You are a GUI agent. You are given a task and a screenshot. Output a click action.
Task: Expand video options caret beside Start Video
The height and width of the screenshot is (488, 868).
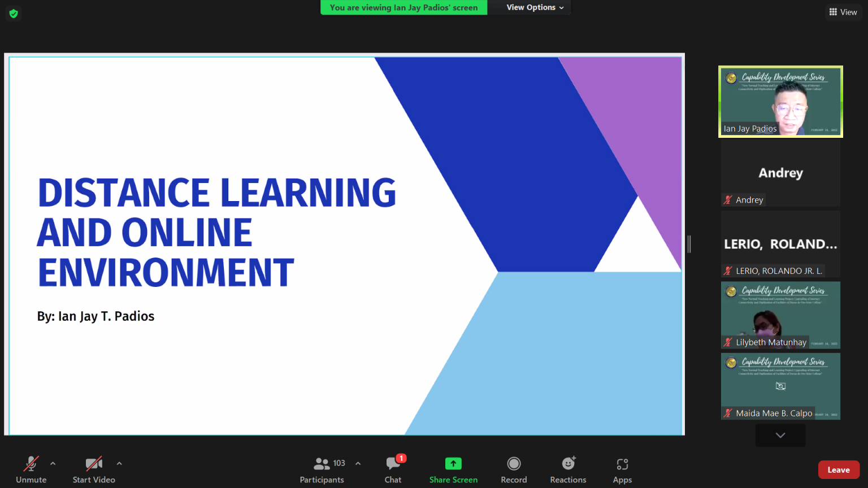119,463
